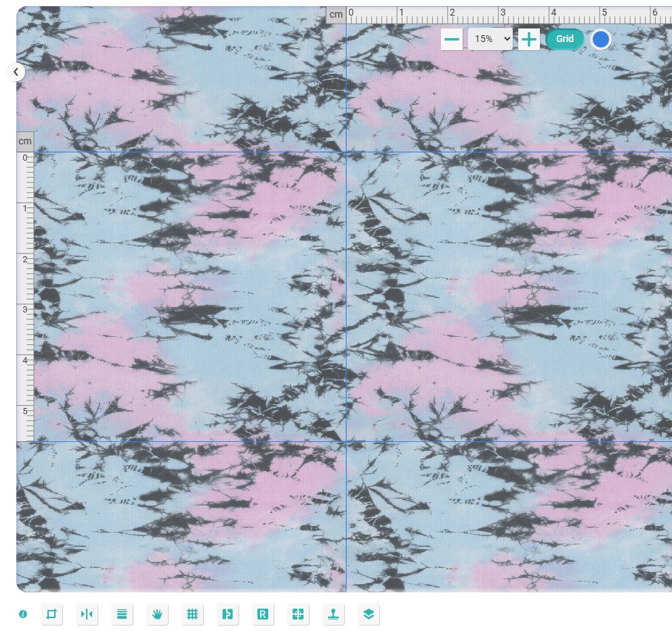Click the R icon in bottom toolbar
This screenshot has width=672, height=631.
click(263, 614)
